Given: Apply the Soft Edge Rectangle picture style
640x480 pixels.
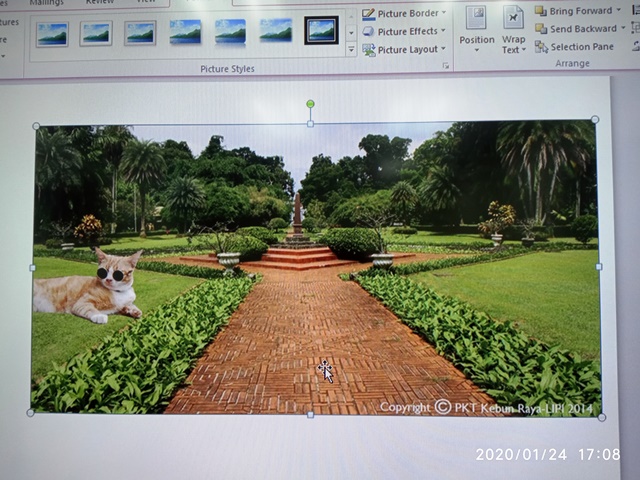Looking at the screenshot, I should [x=276, y=31].
